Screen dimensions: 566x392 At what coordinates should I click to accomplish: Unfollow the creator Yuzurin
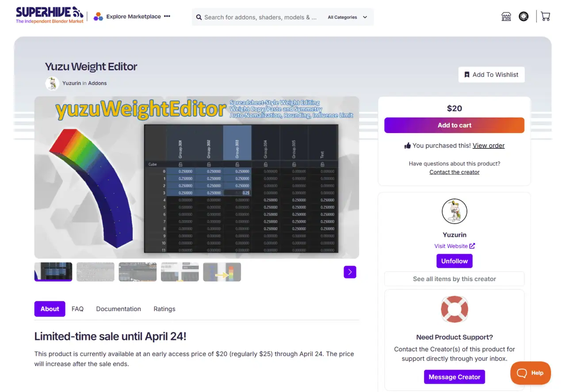click(x=454, y=261)
